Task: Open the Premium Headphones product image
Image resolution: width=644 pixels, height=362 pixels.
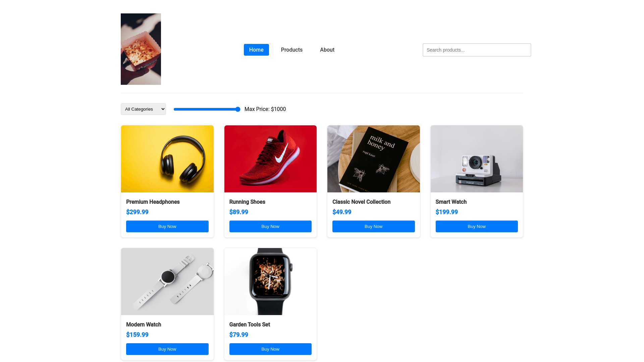Action: [x=167, y=159]
